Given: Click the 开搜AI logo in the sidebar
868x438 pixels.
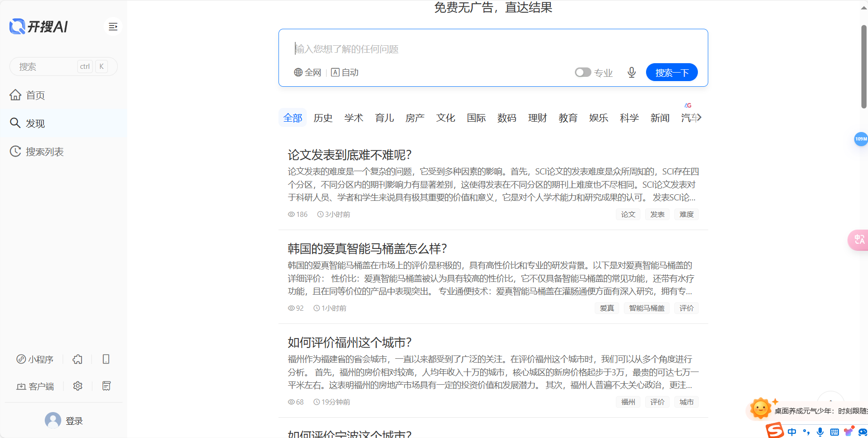Looking at the screenshot, I should pos(38,26).
